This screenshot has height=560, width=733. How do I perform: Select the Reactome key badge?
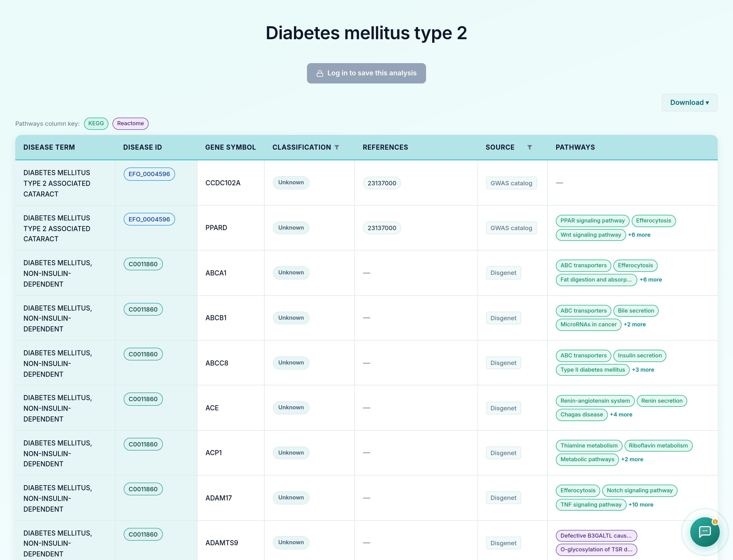130,123
